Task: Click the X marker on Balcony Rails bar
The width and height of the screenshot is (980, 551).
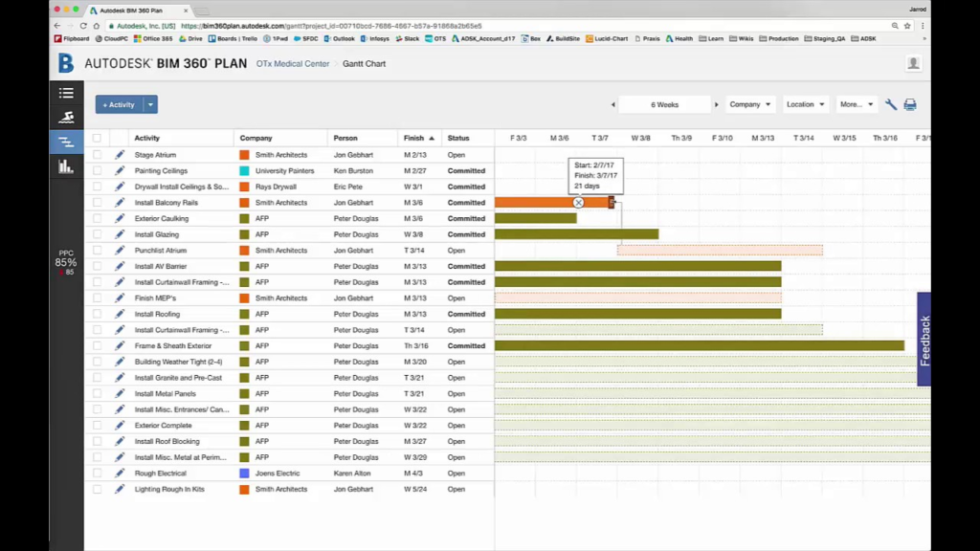Action: click(x=578, y=203)
